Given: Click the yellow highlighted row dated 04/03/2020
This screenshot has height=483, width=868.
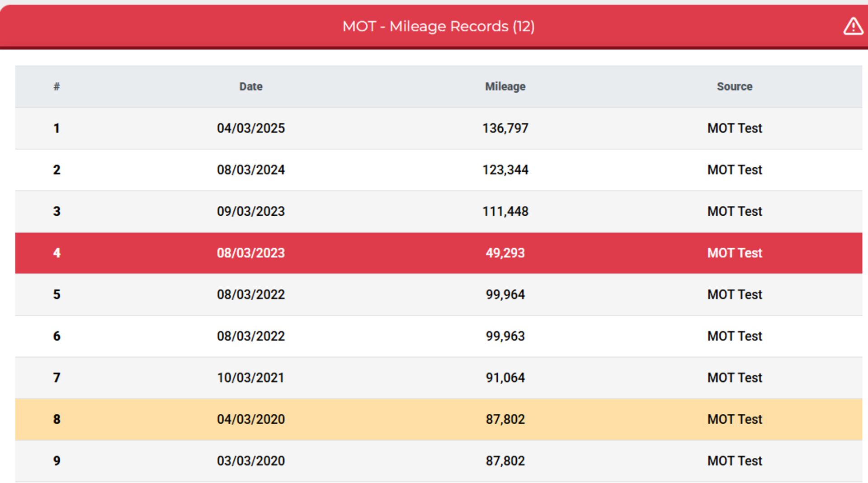Looking at the screenshot, I should coord(439,419).
